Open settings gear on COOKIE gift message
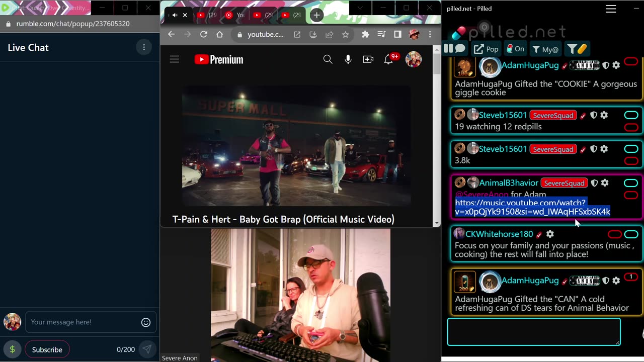Image resolution: width=644 pixels, height=362 pixels. [x=616, y=65]
